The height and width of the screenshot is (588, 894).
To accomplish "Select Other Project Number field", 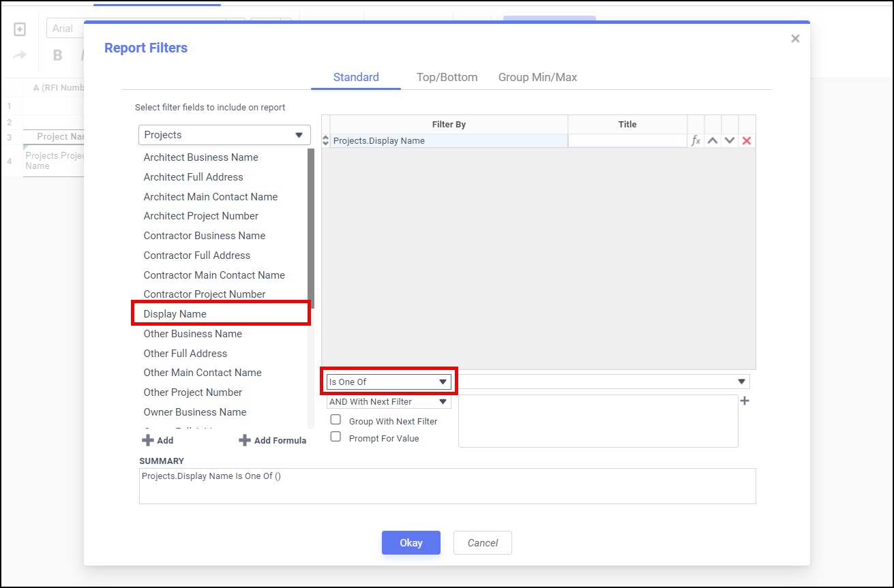I will [193, 392].
